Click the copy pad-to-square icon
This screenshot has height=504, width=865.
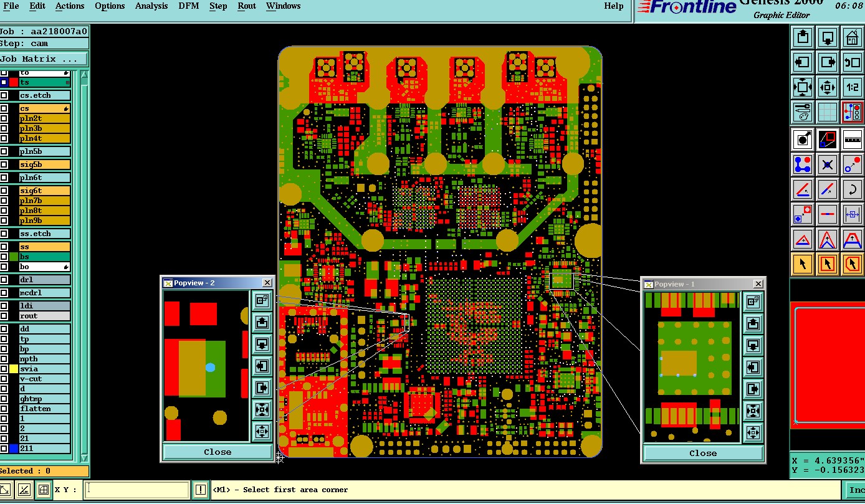coord(803,214)
